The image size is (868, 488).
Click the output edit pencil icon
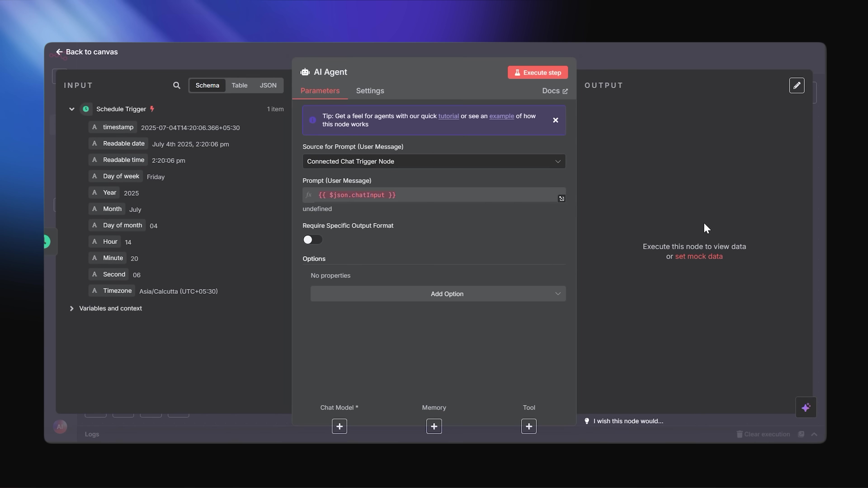tap(797, 86)
